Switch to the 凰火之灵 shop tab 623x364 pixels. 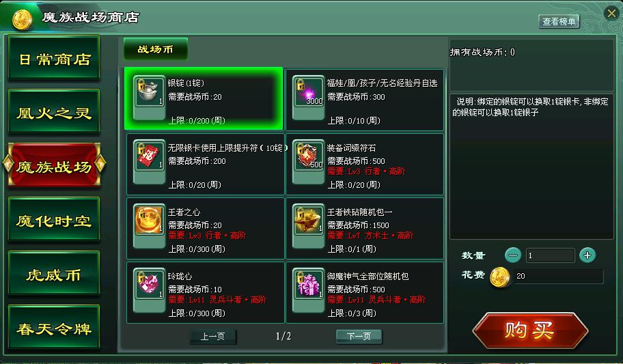(x=54, y=112)
